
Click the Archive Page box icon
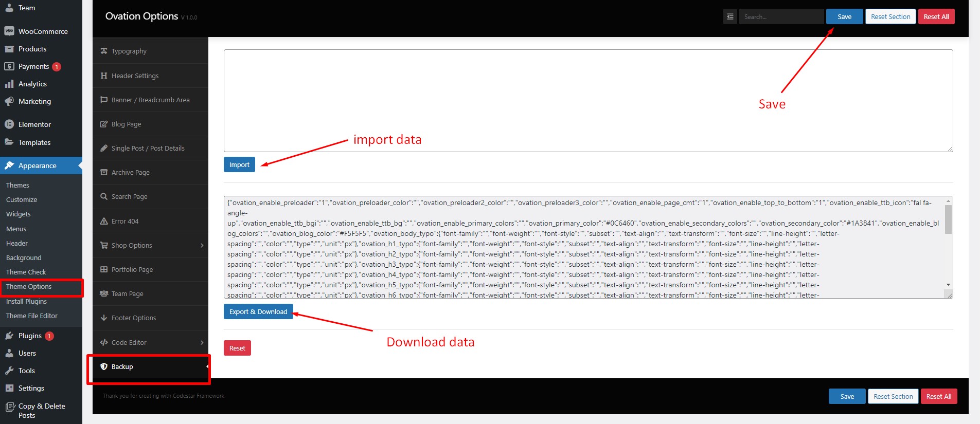coord(104,172)
